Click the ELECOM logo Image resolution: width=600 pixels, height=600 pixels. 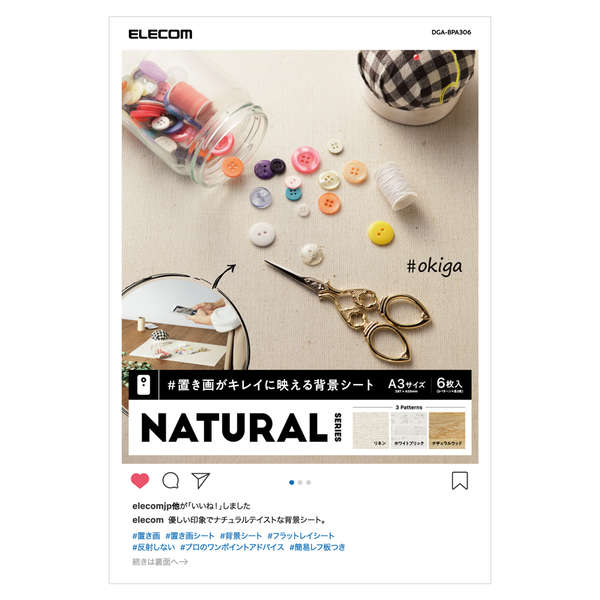click(x=160, y=34)
